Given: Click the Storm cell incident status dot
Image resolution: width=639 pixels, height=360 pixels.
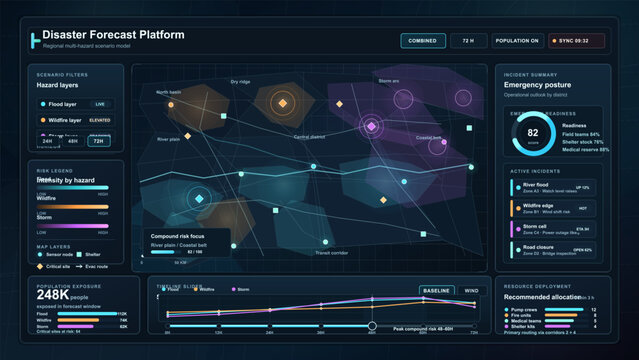Looking at the screenshot, I should pyautogui.click(x=518, y=229).
